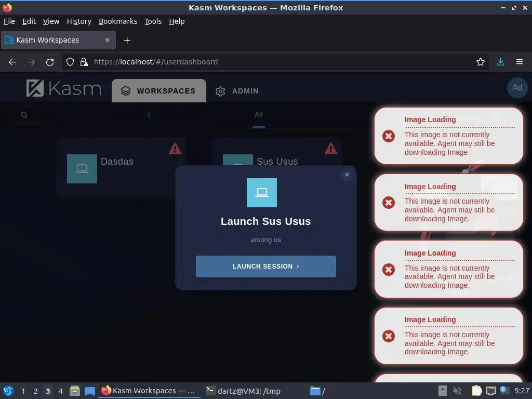Click the tracking protection shield icon
This screenshot has width=532, height=399.
tap(70, 62)
